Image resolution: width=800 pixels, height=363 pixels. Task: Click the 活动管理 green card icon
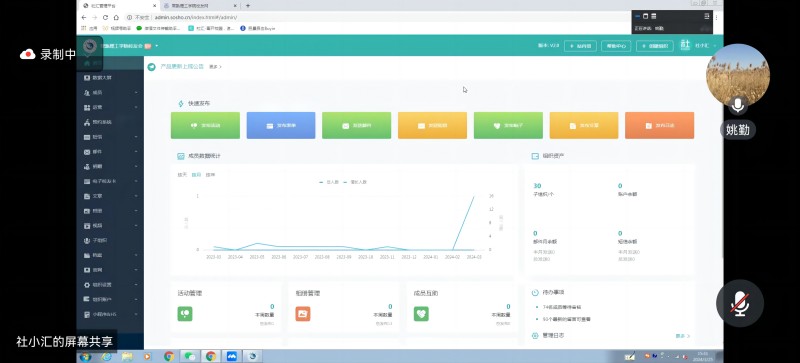185,313
